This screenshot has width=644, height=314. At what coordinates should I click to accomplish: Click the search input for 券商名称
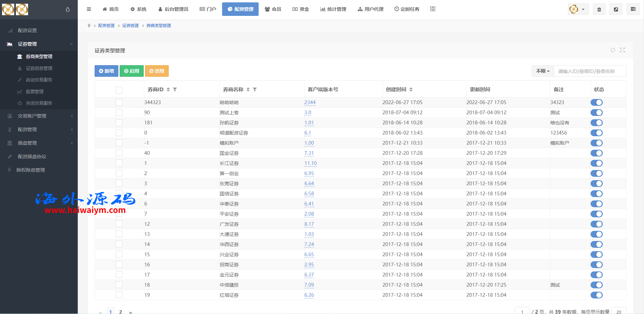tap(590, 71)
